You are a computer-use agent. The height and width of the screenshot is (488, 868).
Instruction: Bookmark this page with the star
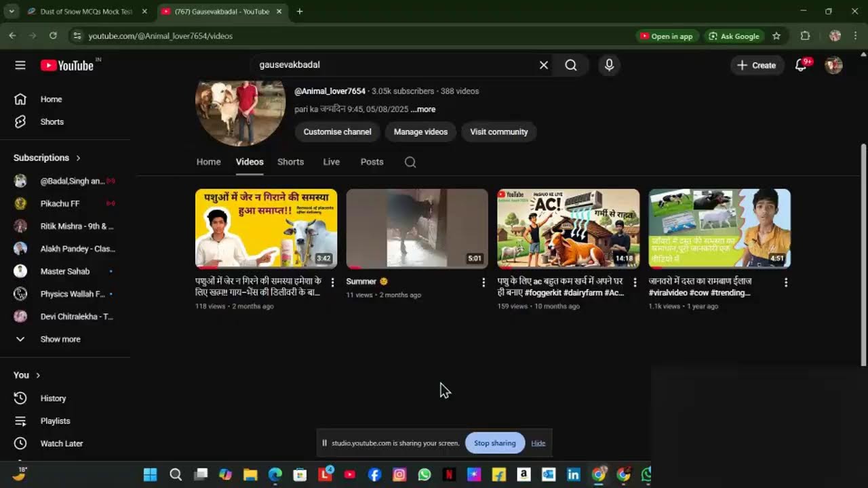(776, 36)
